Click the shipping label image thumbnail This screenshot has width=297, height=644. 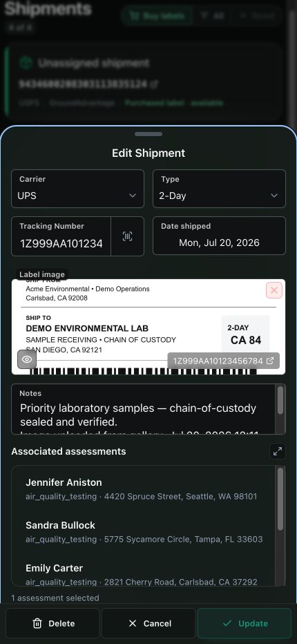(148, 327)
